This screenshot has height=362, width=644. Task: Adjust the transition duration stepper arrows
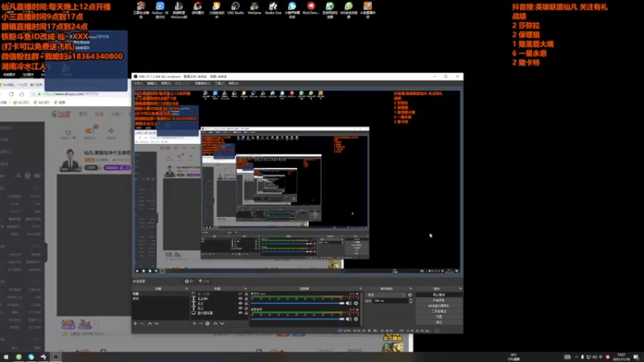click(x=411, y=301)
